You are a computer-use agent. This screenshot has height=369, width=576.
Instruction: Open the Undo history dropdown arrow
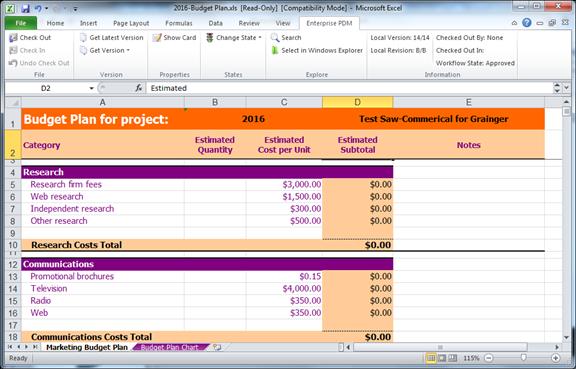[46, 8]
